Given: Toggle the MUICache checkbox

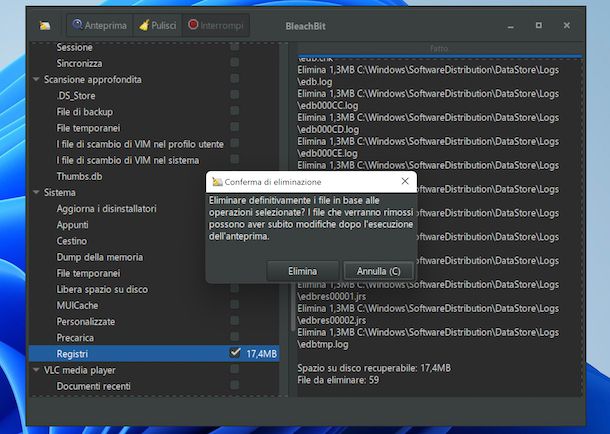Looking at the screenshot, I should point(235,304).
